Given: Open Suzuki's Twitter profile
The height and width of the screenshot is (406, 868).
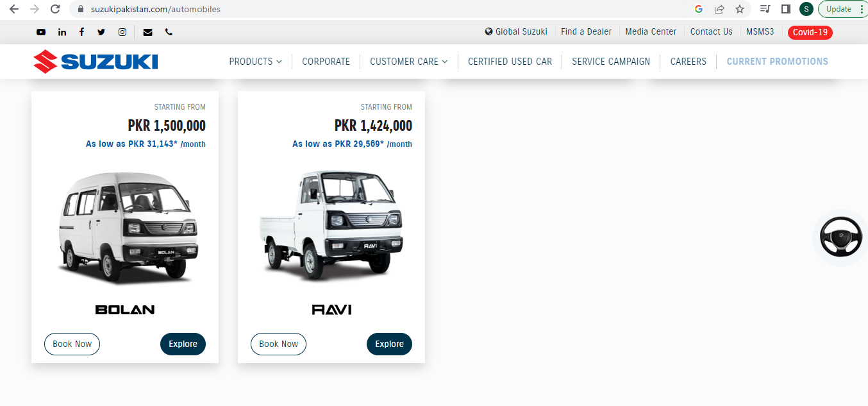Looking at the screenshot, I should [101, 32].
